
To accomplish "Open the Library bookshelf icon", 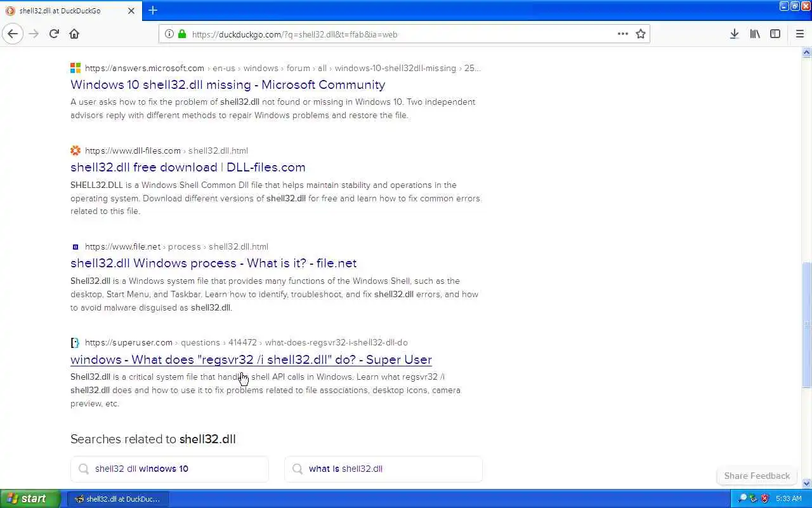I will (x=755, y=34).
